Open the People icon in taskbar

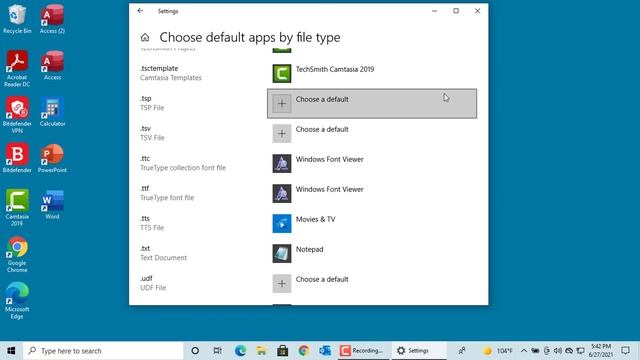tap(462, 351)
